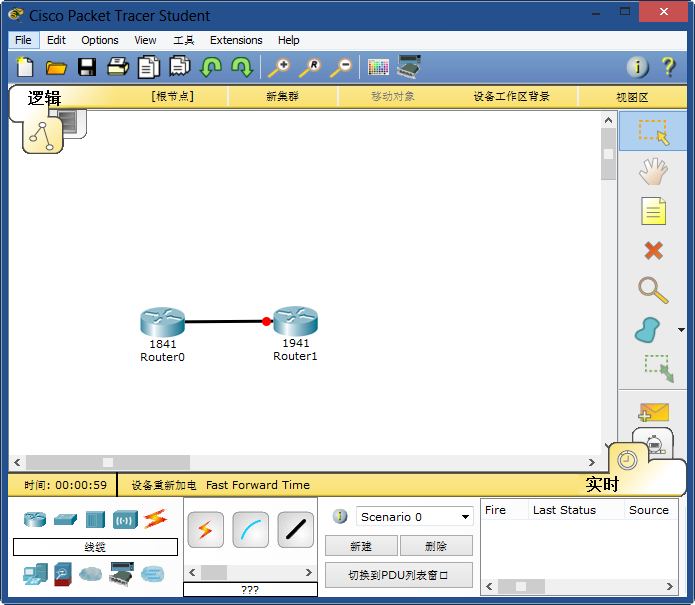Select the Wireless Devices category
695x605 pixels.
tap(125, 519)
